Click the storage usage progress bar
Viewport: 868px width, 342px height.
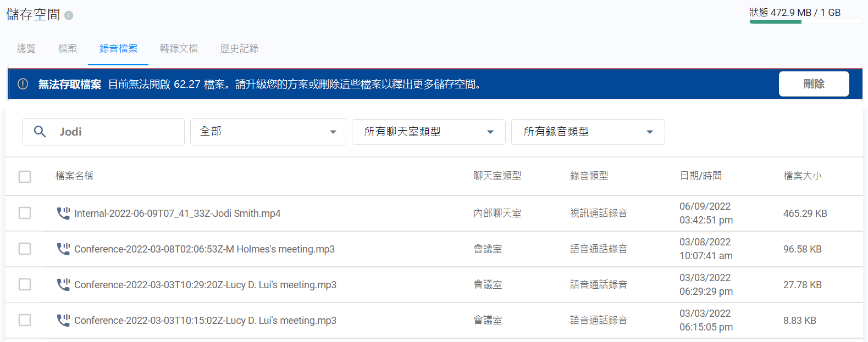coord(805,22)
